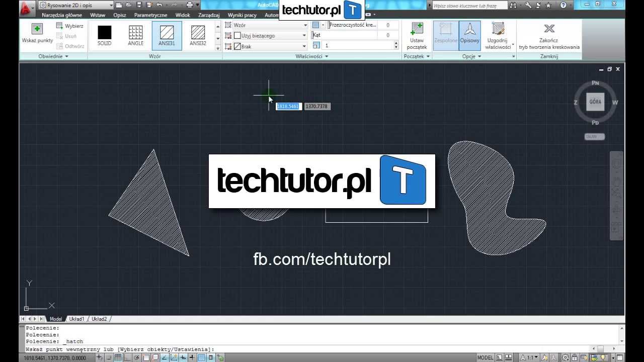Viewport: 644px width, 362px height.
Task: Expand the Obwiednie panel
Action: click(x=53, y=56)
